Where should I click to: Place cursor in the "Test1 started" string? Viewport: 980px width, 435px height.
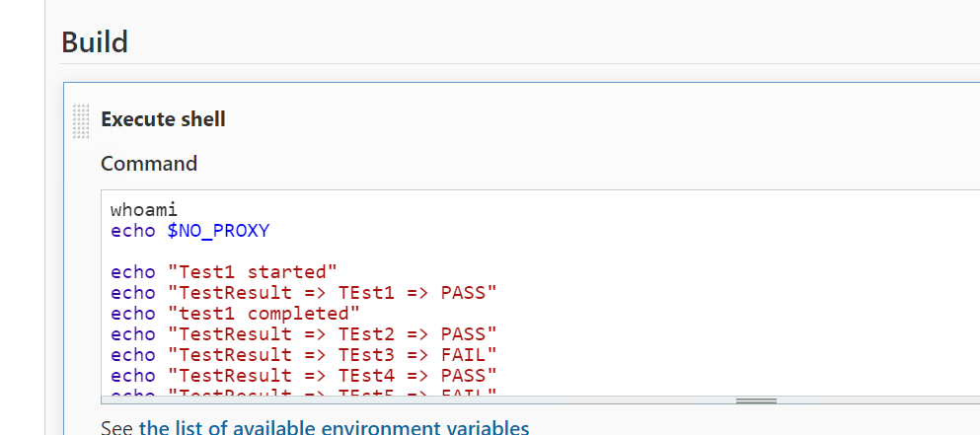(253, 272)
